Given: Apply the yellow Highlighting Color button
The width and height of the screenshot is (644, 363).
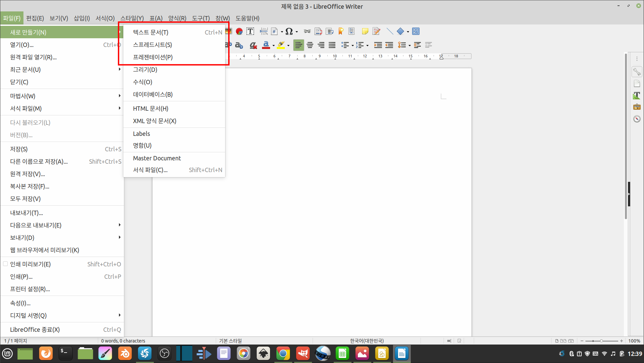Looking at the screenshot, I should pyautogui.click(x=281, y=45).
